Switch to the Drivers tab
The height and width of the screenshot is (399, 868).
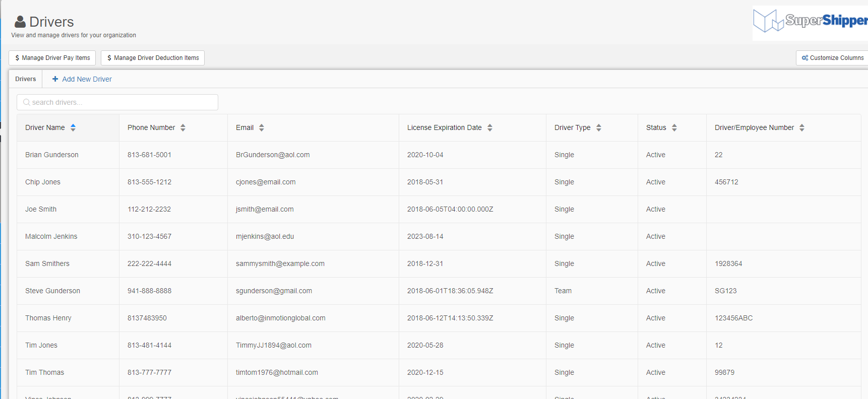coord(26,79)
